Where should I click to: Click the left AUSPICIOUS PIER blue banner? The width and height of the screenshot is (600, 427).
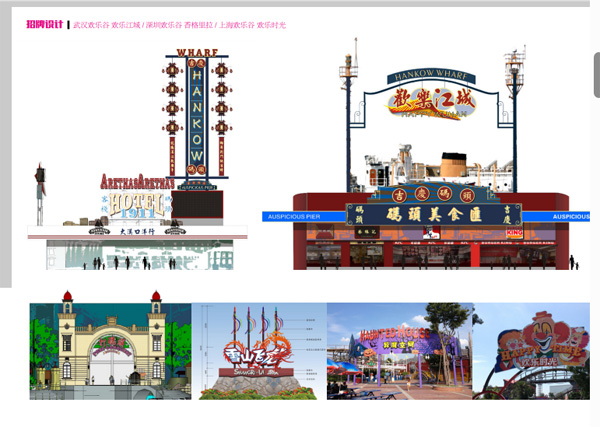pos(291,216)
